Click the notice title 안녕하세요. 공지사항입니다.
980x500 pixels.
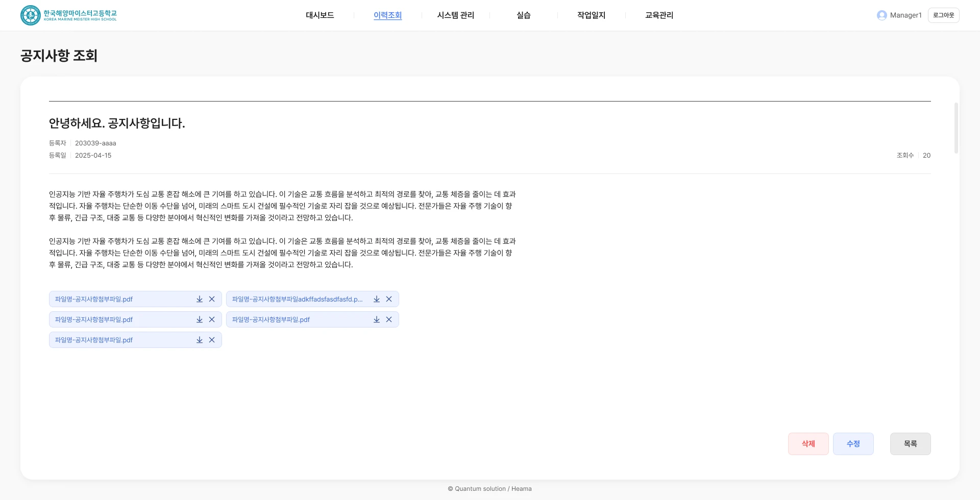[117, 123]
